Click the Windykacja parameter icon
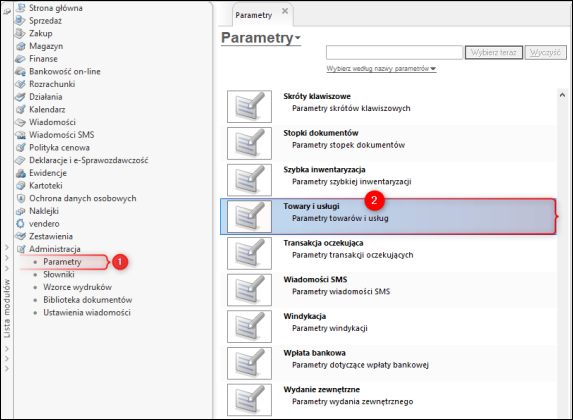Viewport: 573px width, 420px height. pyautogui.click(x=249, y=326)
